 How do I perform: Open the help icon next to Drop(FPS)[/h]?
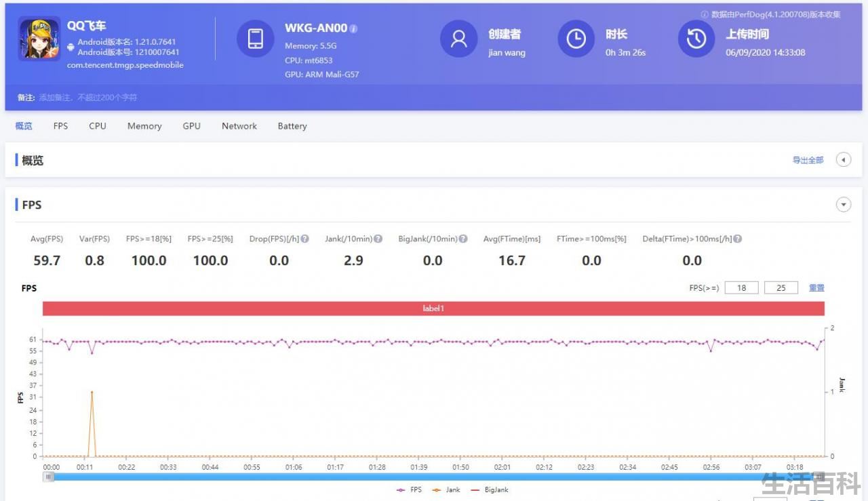pyautogui.click(x=305, y=239)
